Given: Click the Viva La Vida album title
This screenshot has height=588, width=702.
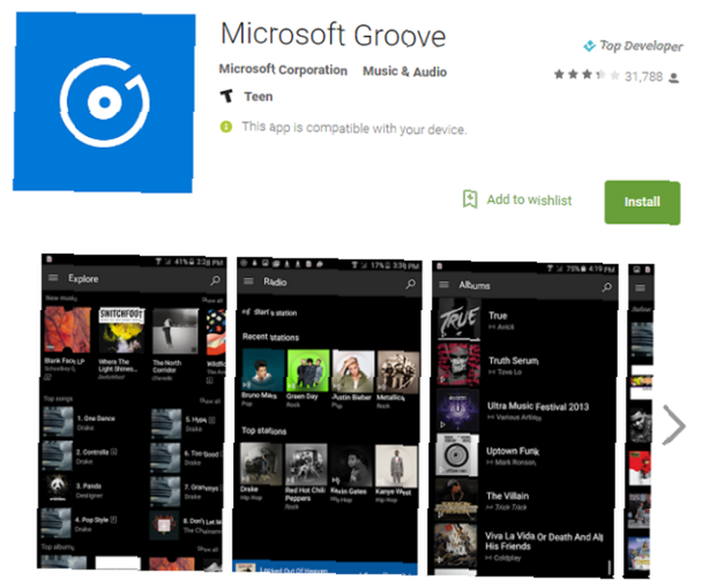Looking at the screenshot, I should [544, 541].
